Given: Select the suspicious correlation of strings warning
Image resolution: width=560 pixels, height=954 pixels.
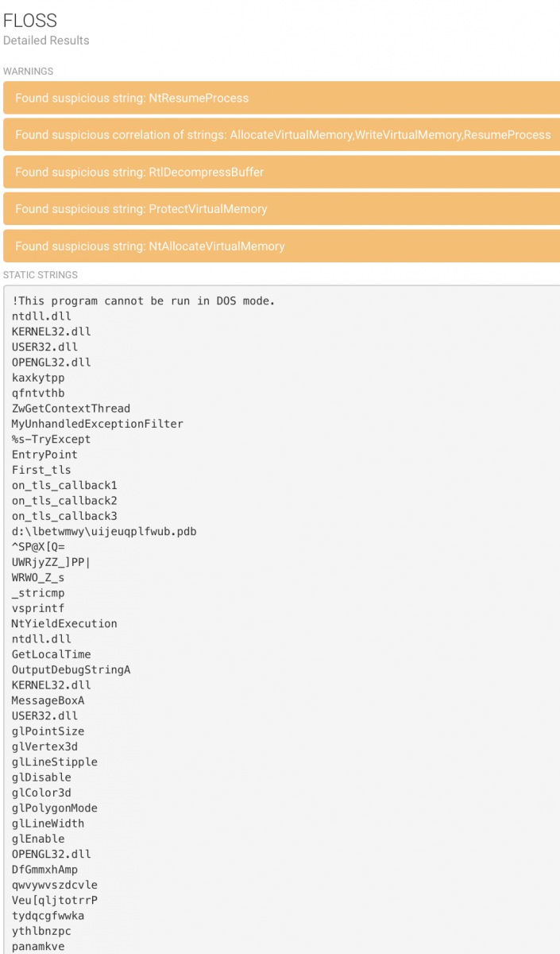Looking at the screenshot, I should click(x=282, y=135).
